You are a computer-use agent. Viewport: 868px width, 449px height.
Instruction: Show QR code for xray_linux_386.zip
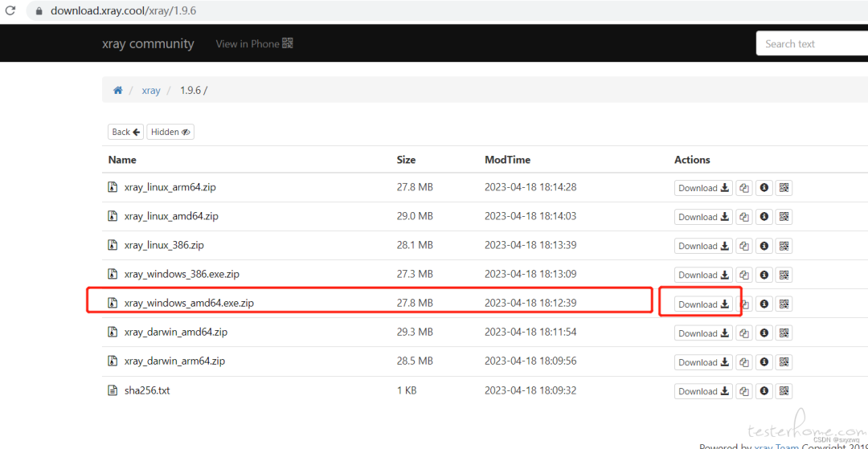click(784, 246)
